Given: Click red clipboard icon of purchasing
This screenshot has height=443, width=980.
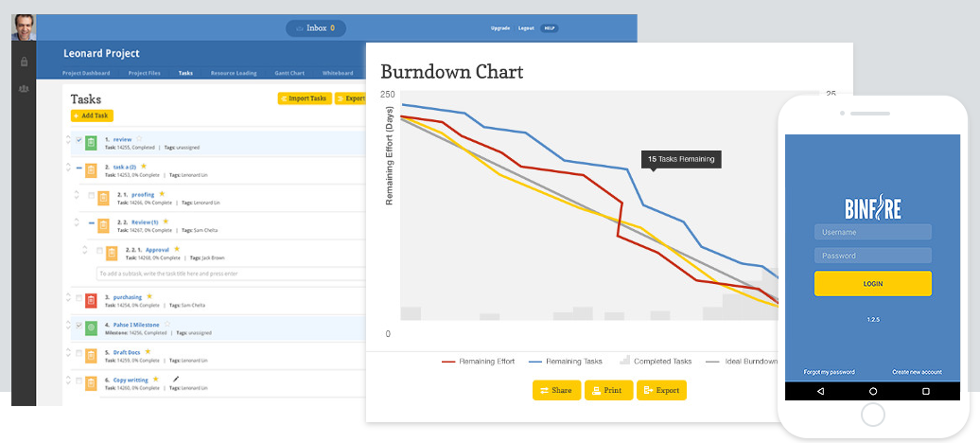Looking at the screenshot, I should pyautogui.click(x=91, y=300).
